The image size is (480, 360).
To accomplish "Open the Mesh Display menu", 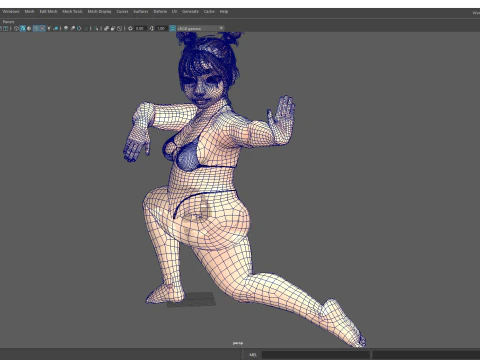I will coord(99,11).
